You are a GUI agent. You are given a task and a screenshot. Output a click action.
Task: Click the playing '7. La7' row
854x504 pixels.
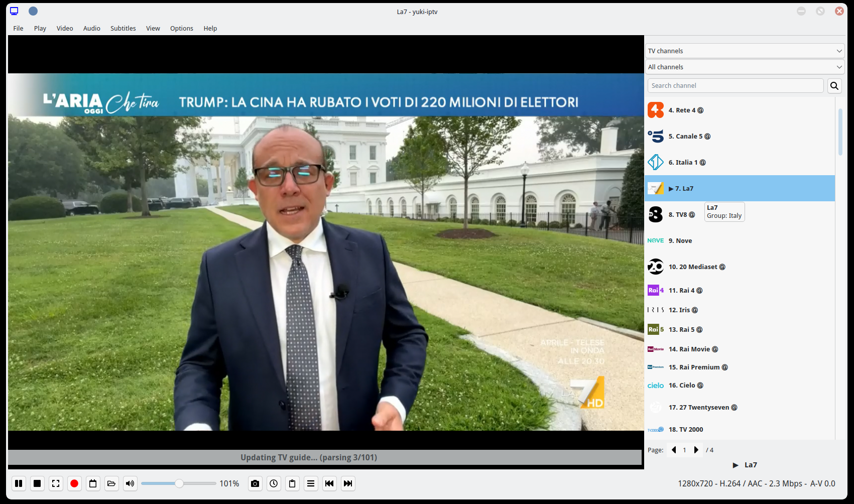pos(740,188)
